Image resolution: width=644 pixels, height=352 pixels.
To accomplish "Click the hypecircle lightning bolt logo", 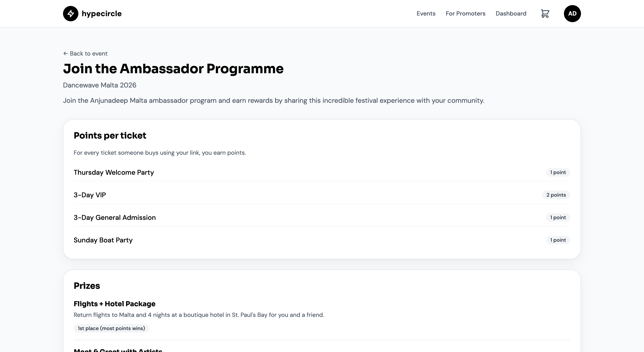I will [70, 13].
